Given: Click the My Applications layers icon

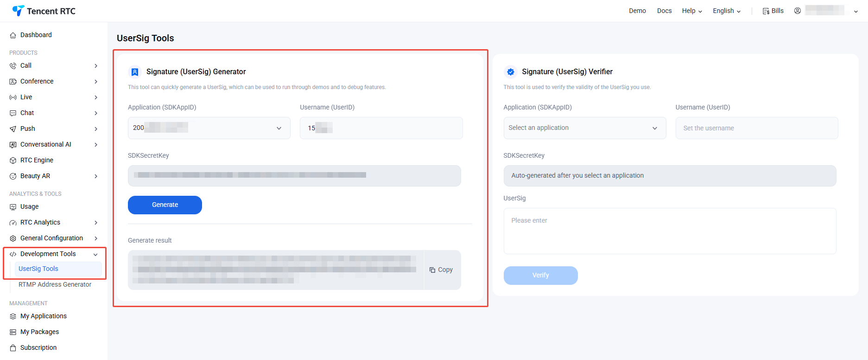Looking at the screenshot, I should coord(13,316).
